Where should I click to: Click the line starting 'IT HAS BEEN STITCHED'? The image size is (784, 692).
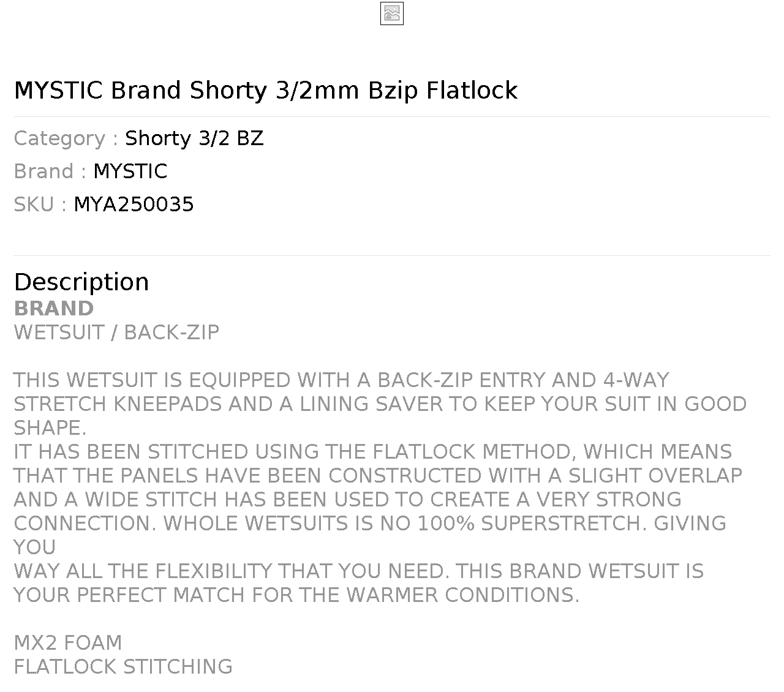(x=372, y=451)
